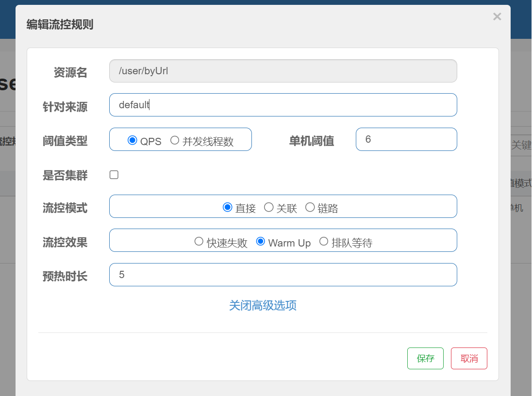Click the 预热时长 input field
This screenshot has height=396, width=532.
283,275
